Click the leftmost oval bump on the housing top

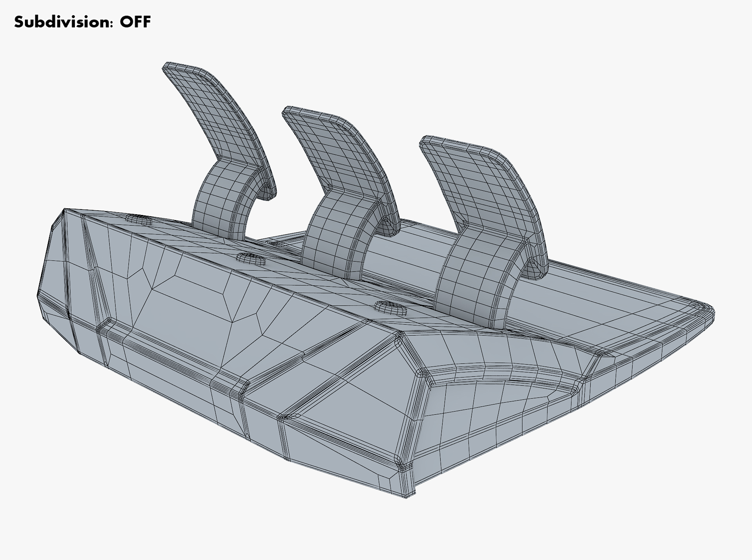point(139,219)
